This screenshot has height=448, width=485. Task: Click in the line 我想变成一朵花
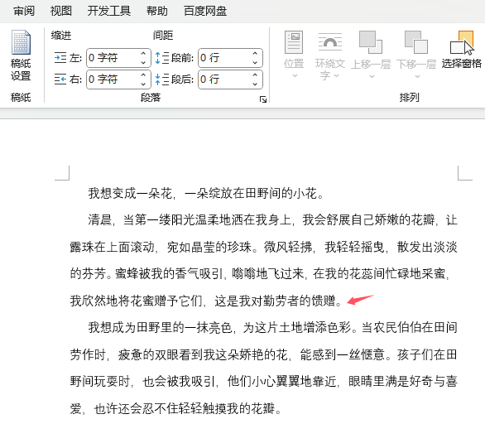[206, 194]
